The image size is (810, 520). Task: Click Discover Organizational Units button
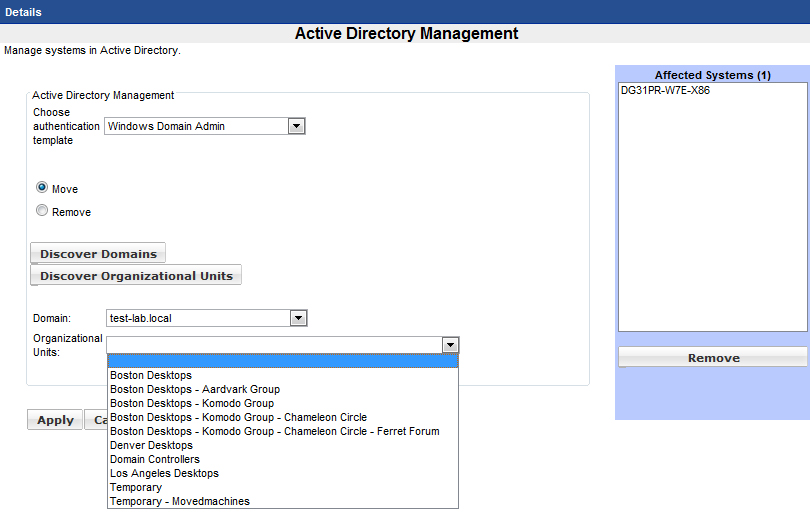pos(136,276)
